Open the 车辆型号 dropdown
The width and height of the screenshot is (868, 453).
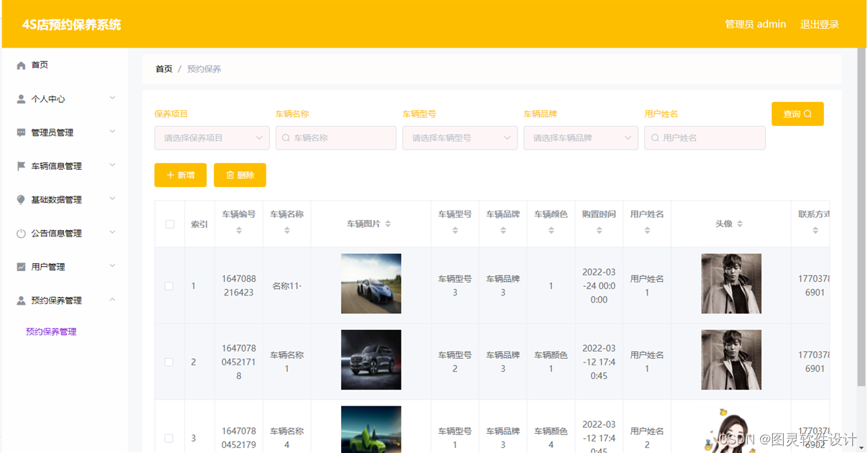tap(460, 137)
